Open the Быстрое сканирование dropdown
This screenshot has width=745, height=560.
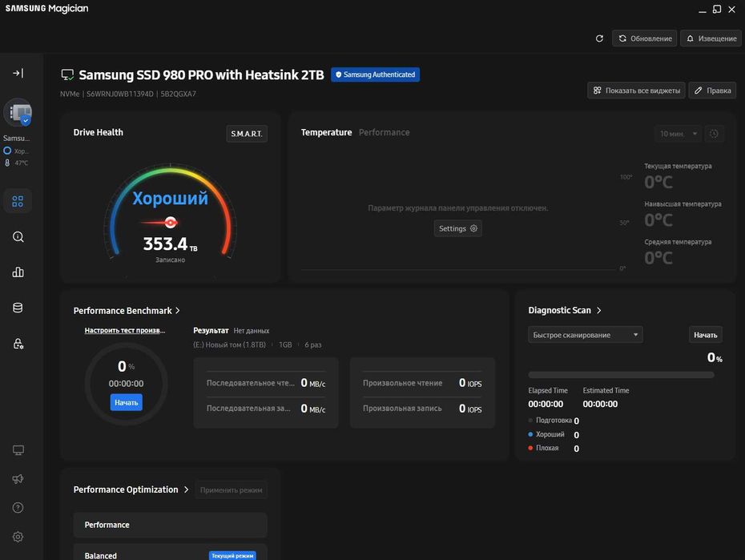click(x=586, y=335)
